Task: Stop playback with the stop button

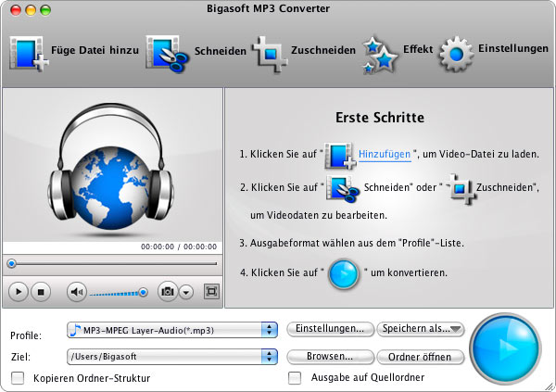Action: [41, 292]
